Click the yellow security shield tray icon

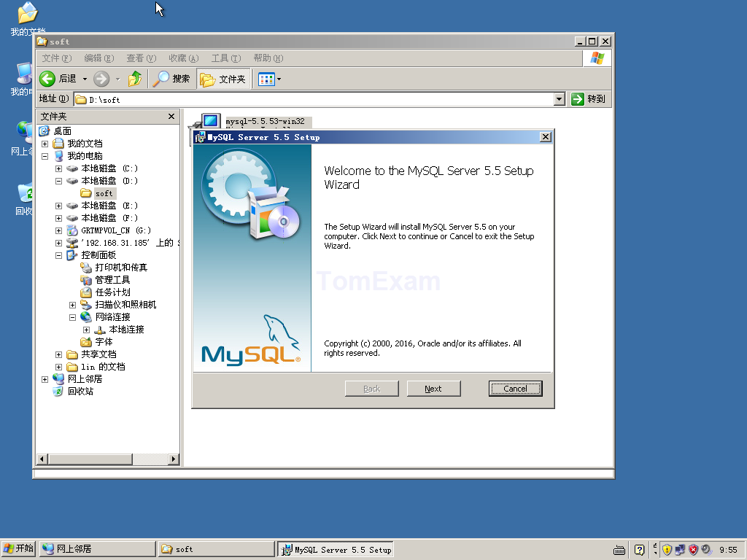667,550
